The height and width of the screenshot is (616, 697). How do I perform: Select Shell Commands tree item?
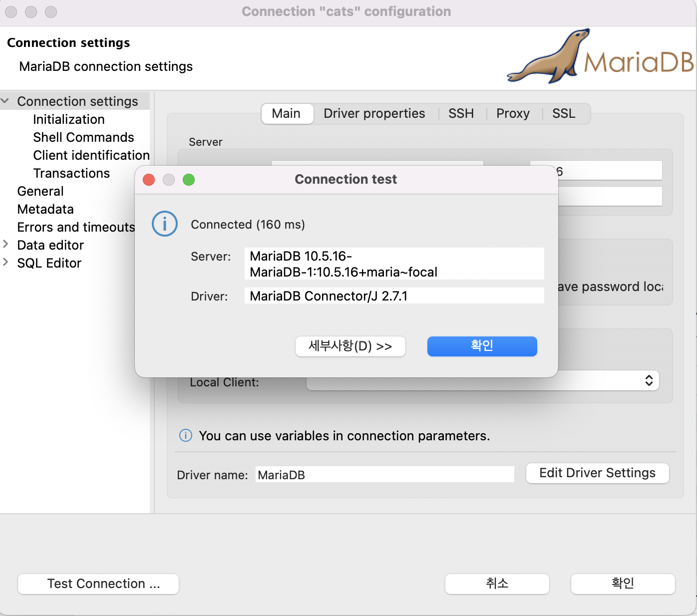[83, 137]
